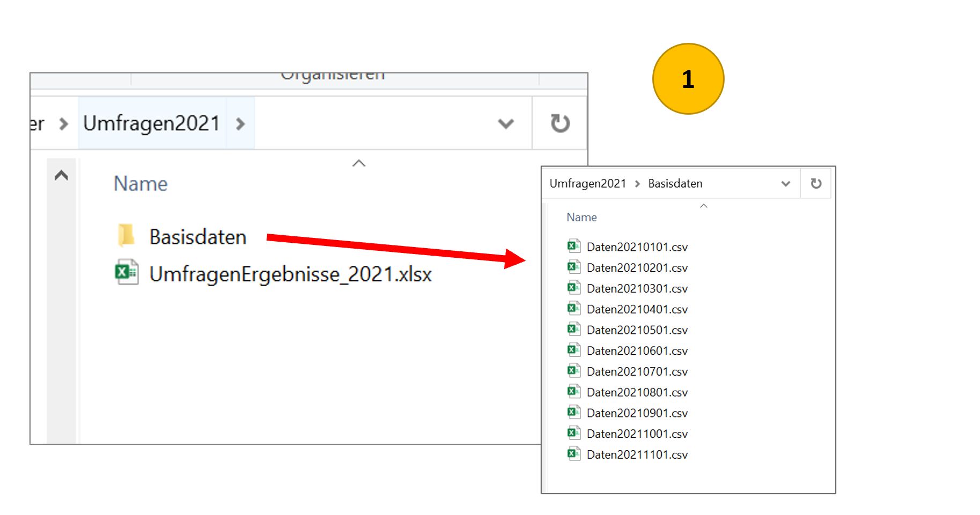Click the file icon of Daten20210601.csv
Screen dimensions: 980x515
pyautogui.click(x=574, y=350)
